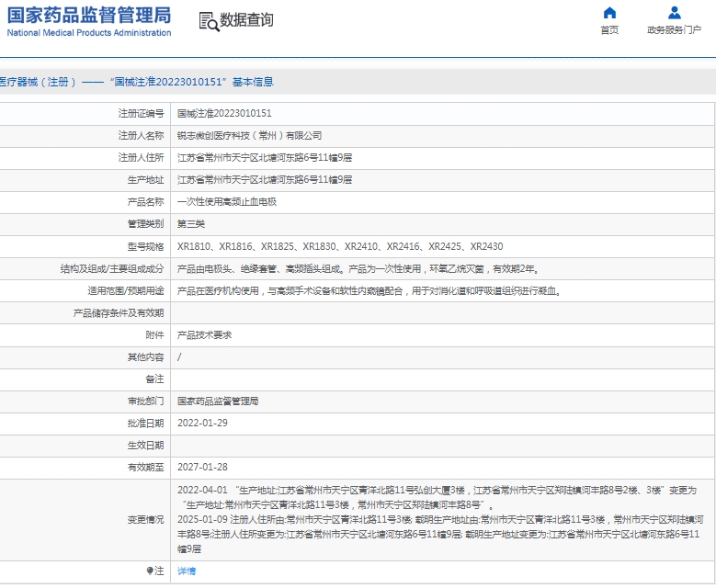
Task: Click the 附件 row label
Action: tap(154, 335)
